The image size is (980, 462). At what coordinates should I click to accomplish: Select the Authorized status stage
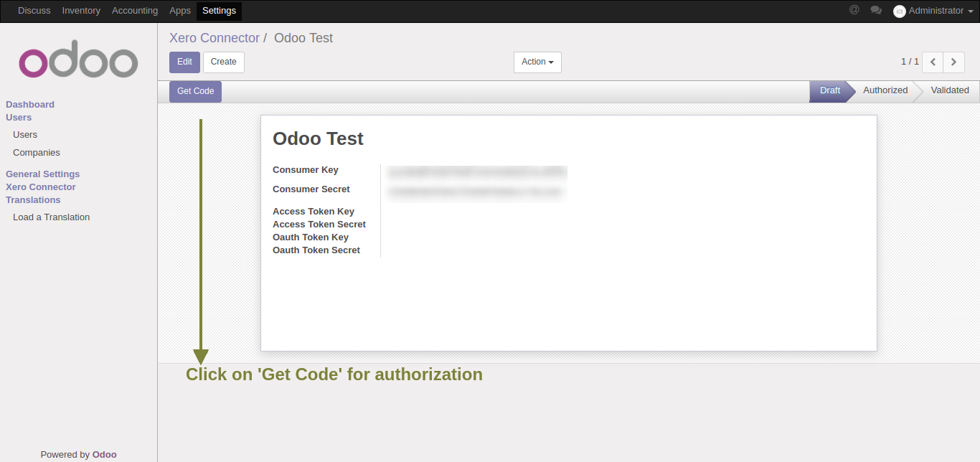point(885,90)
